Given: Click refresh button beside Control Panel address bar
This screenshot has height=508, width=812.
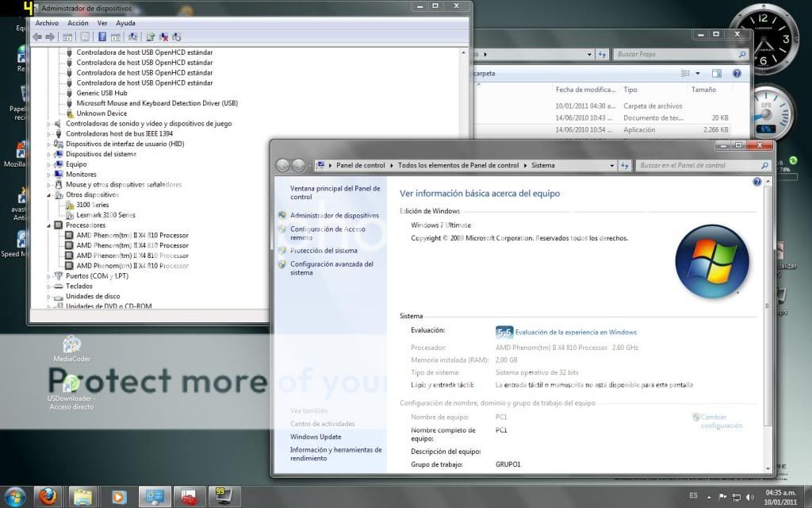Looking at the screenshot, I should [625, 165].
